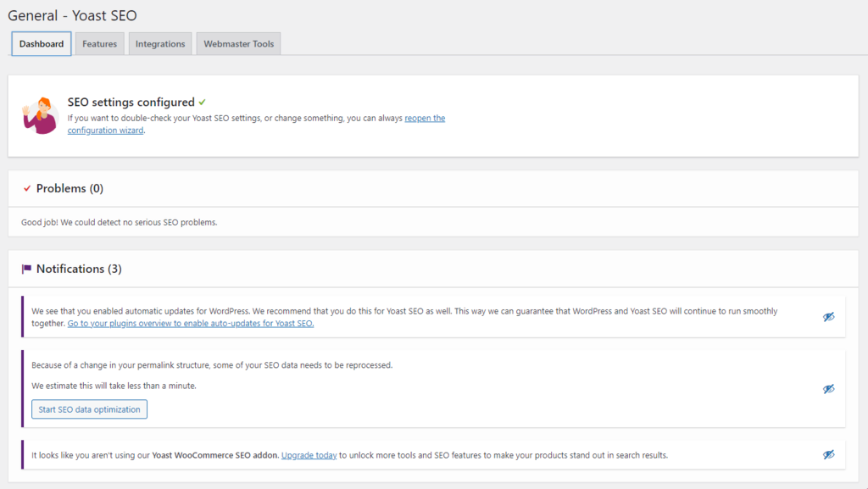This screenshot has width=868, height=489.
Task: Click the eye icon on the WooCommerce notification
Action: coord(828,454)
